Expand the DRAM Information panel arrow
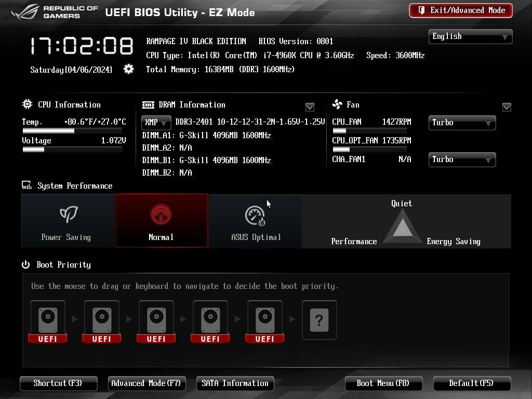The width and height of the screenshot is (532, 399). (310, 107)
